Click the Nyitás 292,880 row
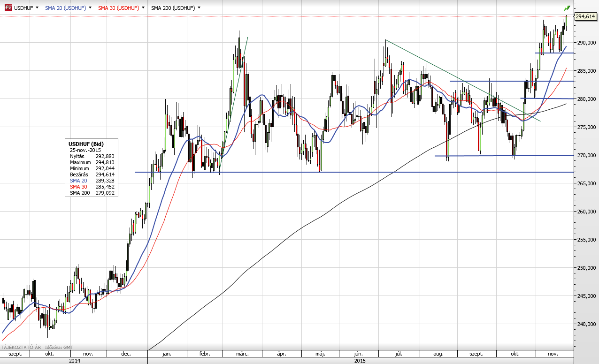This screenshot has width=599, height=364. tap(92, 156)
